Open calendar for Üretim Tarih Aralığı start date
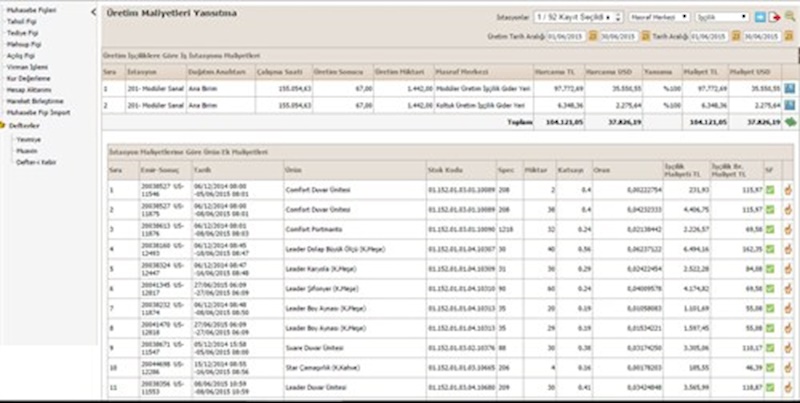 (592, 37)
